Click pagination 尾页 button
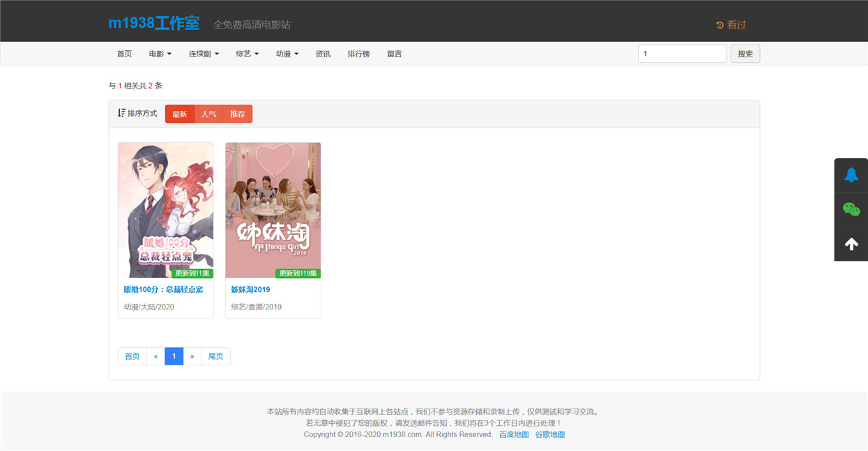Image resolution: width=868 pixels, height=451 pixels. pos(216,356)
